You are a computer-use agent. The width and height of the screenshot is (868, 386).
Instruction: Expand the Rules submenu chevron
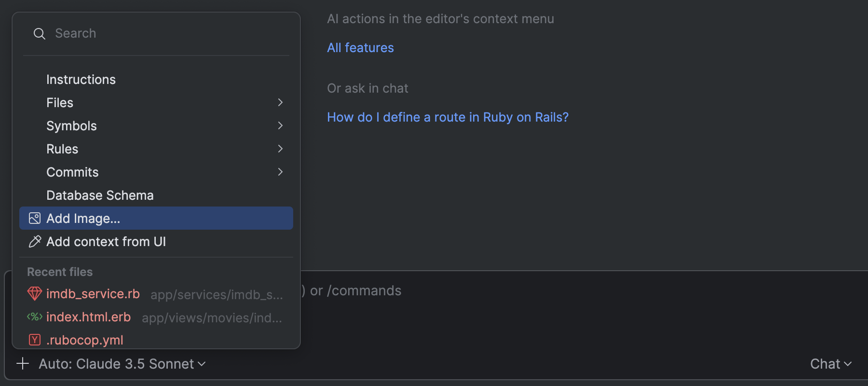tap(280, 149)
